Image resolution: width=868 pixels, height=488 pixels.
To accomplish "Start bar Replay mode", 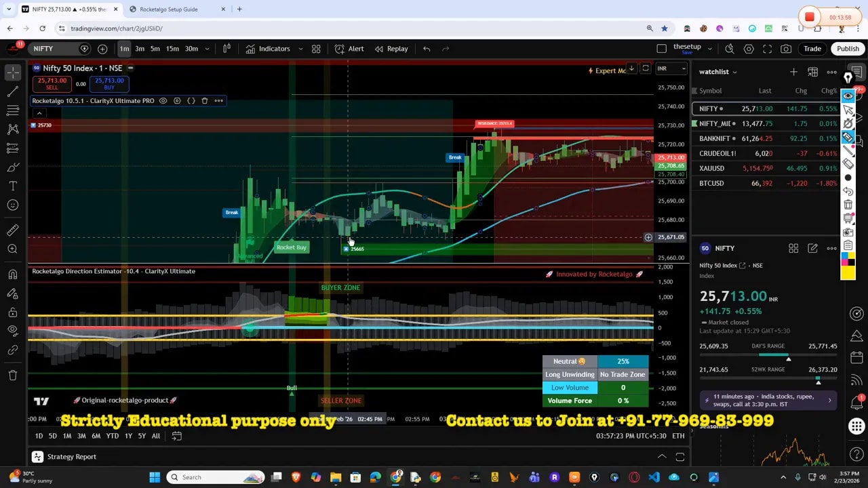I will (x=391, y=49).
